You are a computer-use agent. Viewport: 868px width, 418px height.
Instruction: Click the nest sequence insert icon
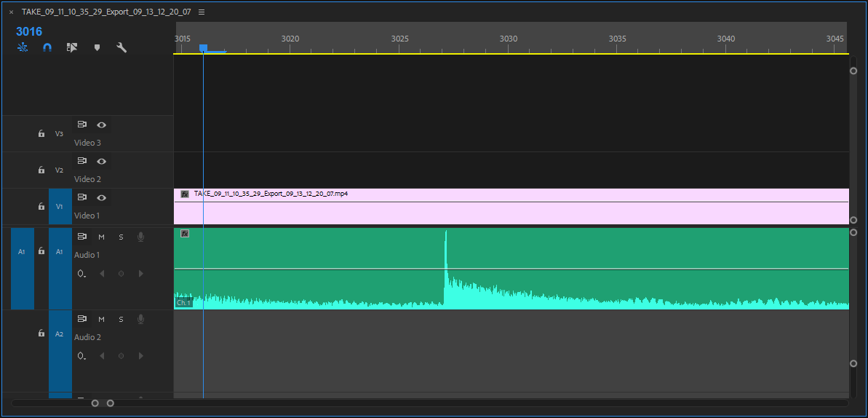point(23,47)
